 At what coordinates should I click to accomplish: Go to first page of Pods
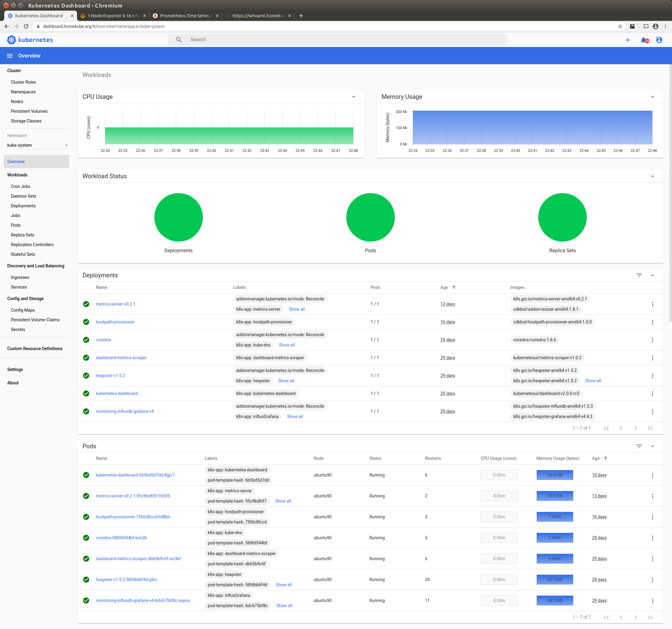[606, 617]
